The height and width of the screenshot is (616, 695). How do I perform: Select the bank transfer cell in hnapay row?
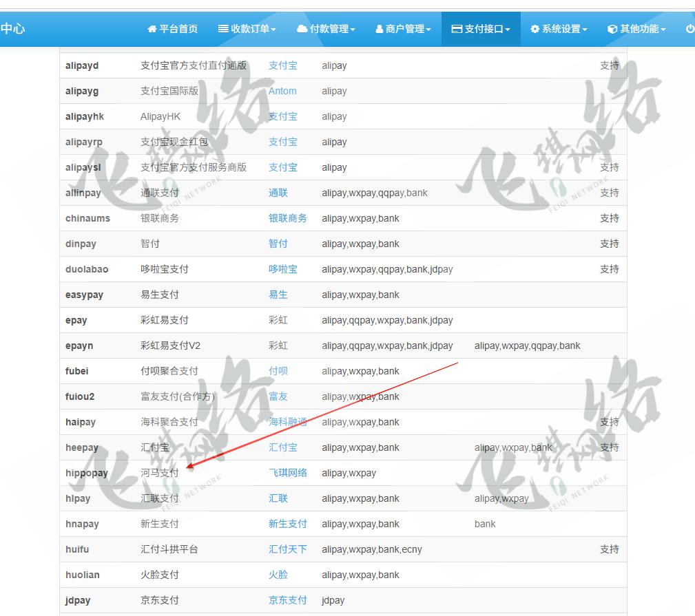point(485,524)
